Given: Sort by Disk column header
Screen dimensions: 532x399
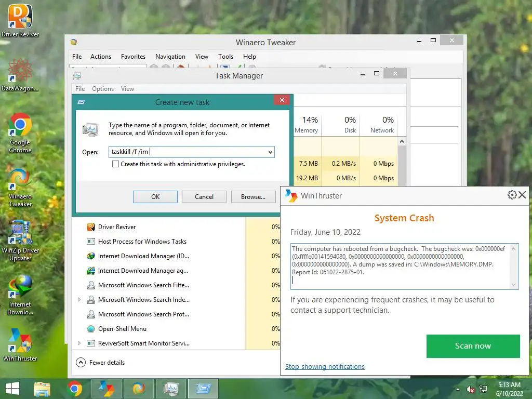Looking at the screenshot, I should 340,124.
